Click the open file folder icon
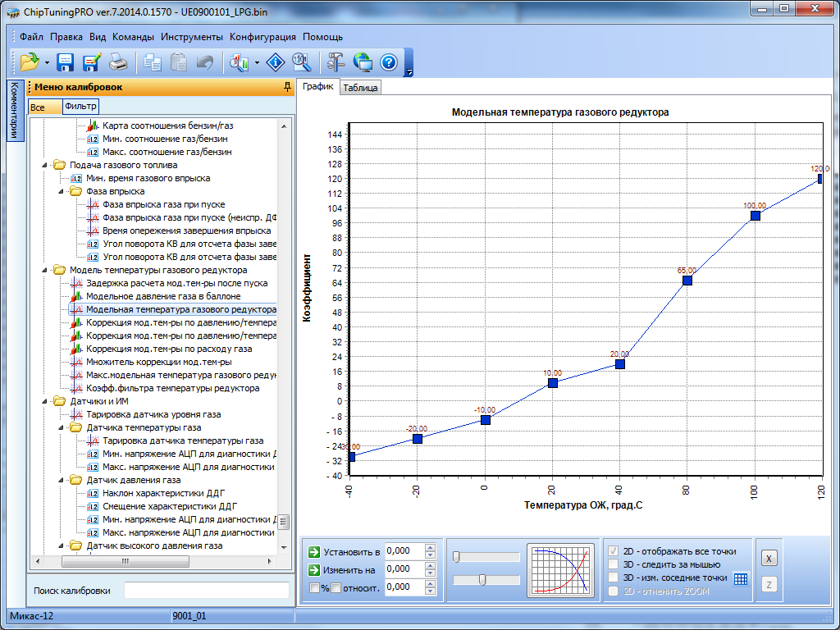This screenshot has height=630, width=840. point(30,62)
